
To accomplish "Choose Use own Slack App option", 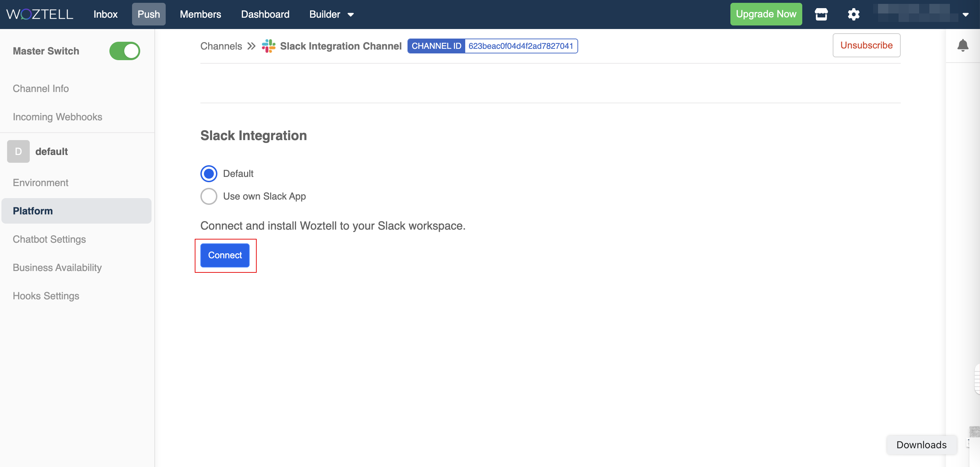I will [209, 196].
